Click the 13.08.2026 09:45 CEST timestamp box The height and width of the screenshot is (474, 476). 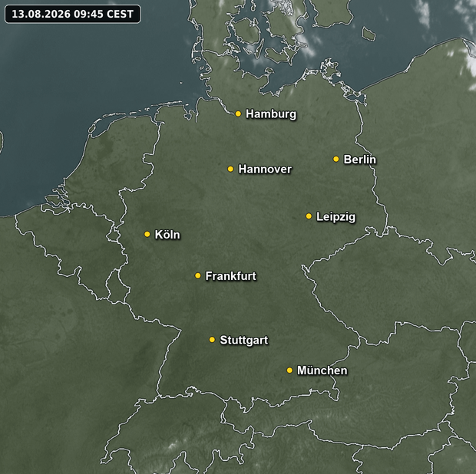73,14
